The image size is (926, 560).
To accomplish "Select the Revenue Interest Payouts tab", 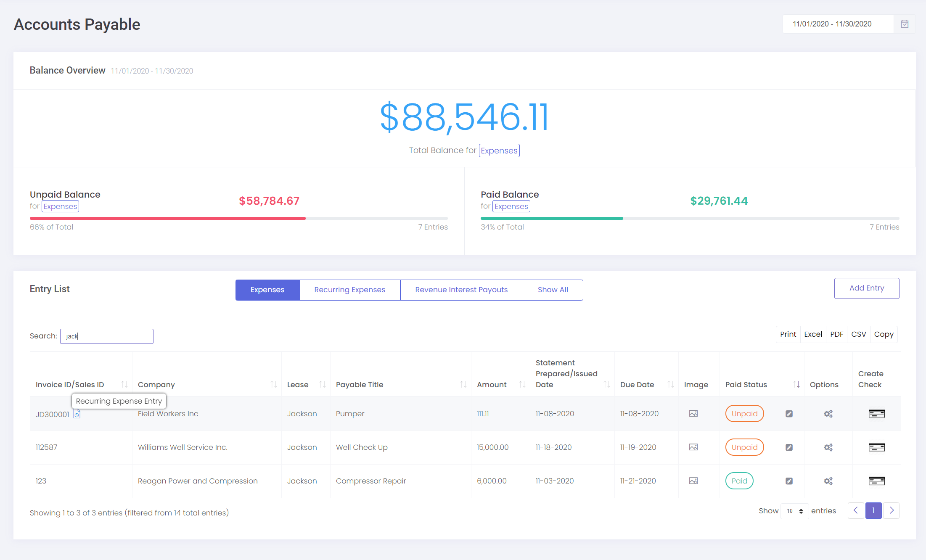I will tap(461, 290).
